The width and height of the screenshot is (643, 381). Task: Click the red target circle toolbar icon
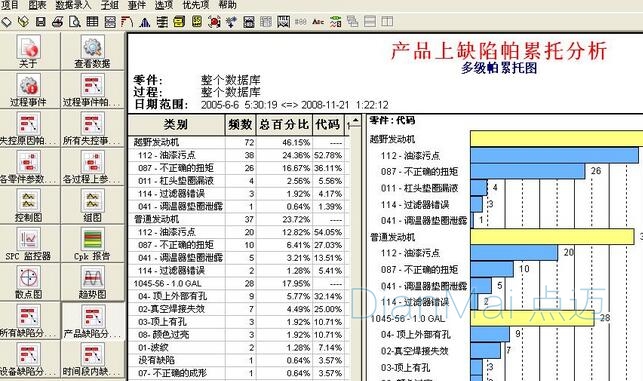[x=214, y=21]
